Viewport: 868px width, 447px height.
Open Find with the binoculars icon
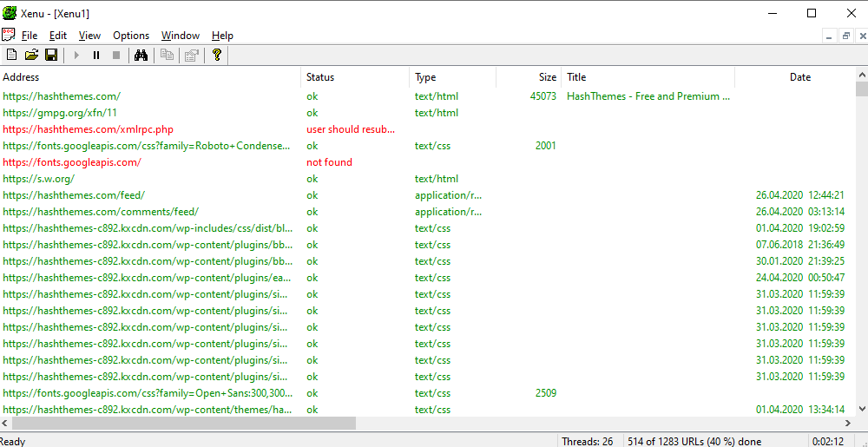coord(141,55)
